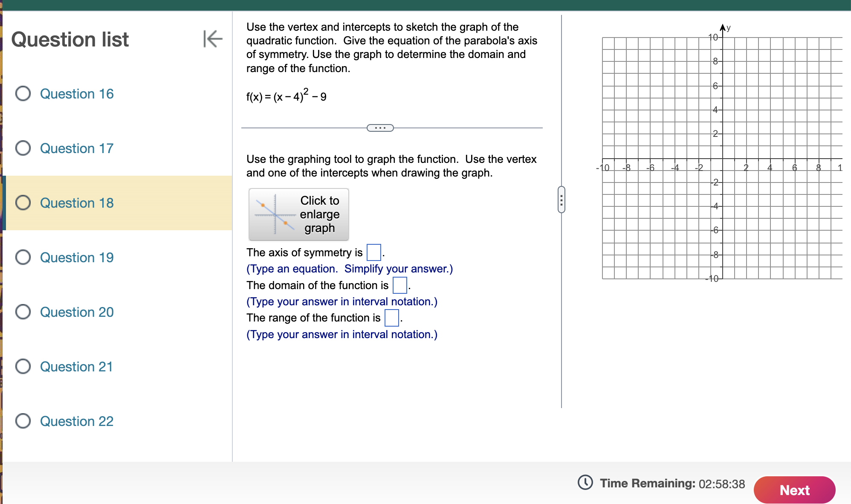Select Question 16 radio button
The width and height of the screenshot is (851, 504).
coord(23,93)
